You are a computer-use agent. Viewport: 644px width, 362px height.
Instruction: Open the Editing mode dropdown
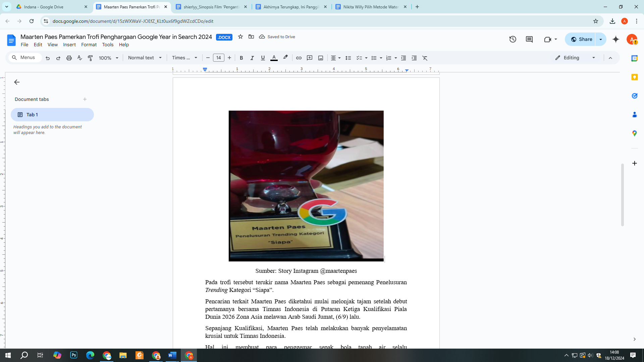click(x=575, y=58)
